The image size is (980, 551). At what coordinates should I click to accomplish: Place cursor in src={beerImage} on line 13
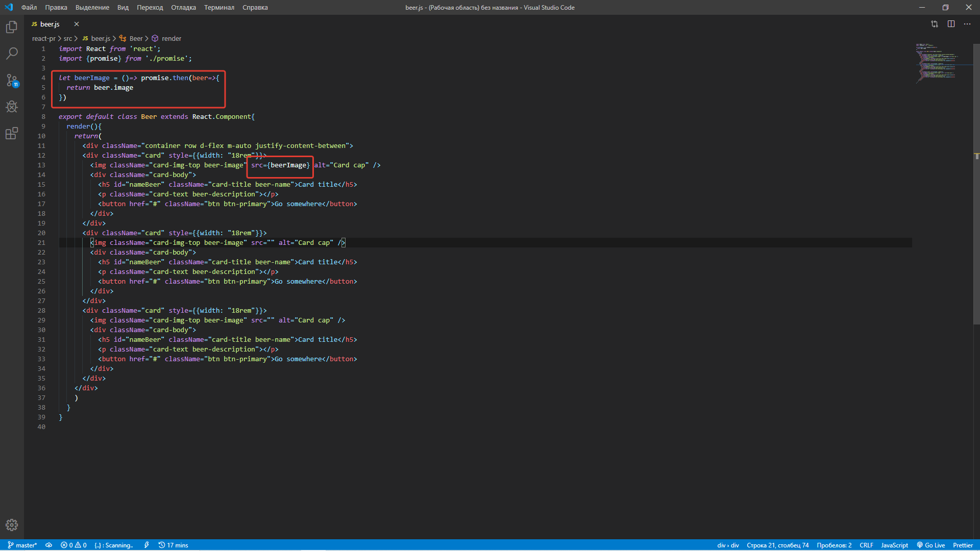(280, 165)
